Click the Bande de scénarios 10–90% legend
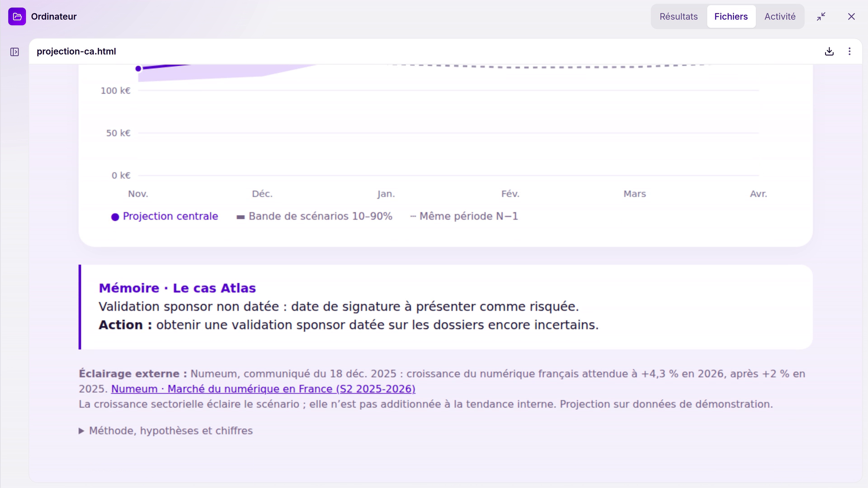The height and width of the screenshot is (488, 868). (x=315, y=216)
